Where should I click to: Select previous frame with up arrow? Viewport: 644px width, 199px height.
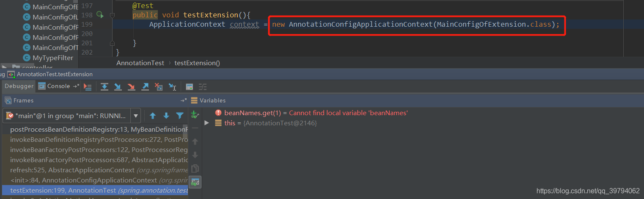(x=153, y=116)
